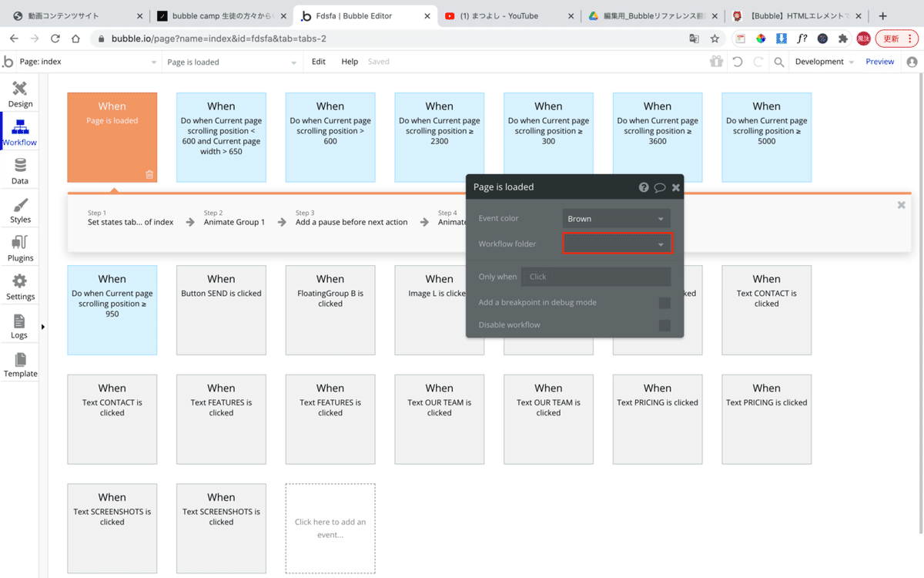
Task: Select the orange Page is loaded event card
Action: pyautogui.click(x=112, y=137)
